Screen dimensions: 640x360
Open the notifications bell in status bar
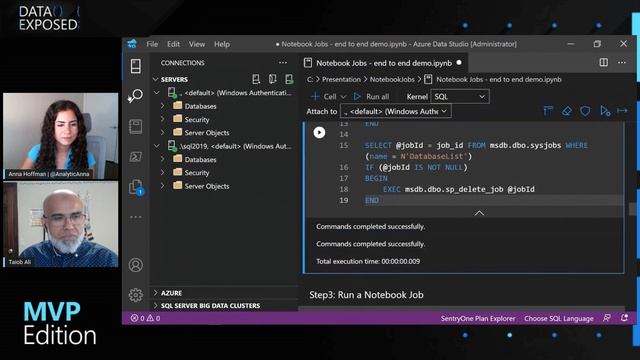pyautogui.click(x=624, y=318)
